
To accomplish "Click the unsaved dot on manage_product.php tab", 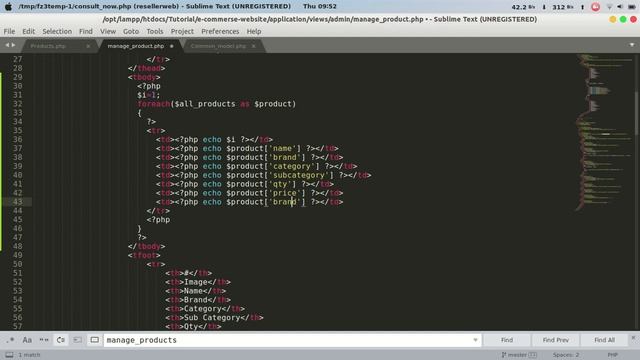I will [171, 46].
